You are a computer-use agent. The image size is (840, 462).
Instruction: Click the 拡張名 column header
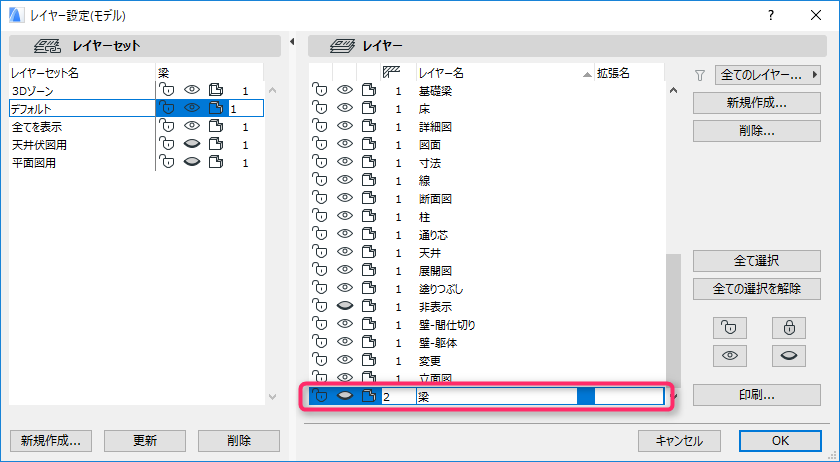[x=629, y=73]
